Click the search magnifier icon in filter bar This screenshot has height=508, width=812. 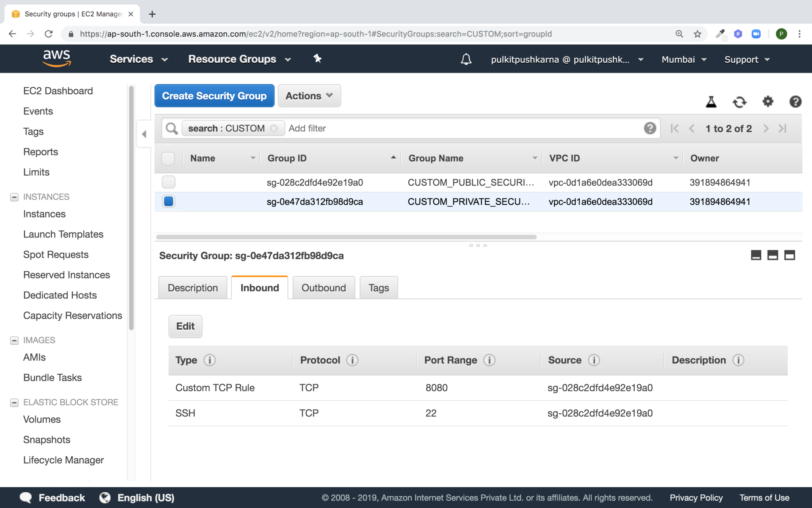tap(172, 128)
